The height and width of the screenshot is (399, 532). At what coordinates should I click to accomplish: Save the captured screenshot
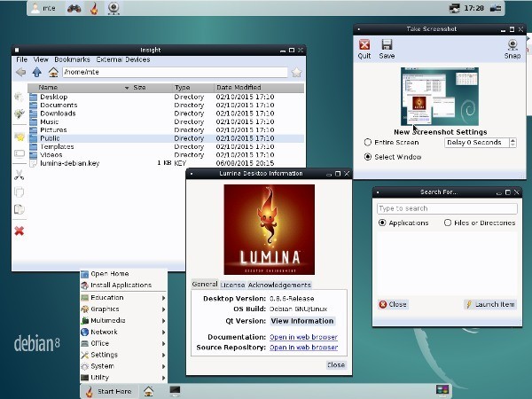pyautogui.click(x=387, y=50)
